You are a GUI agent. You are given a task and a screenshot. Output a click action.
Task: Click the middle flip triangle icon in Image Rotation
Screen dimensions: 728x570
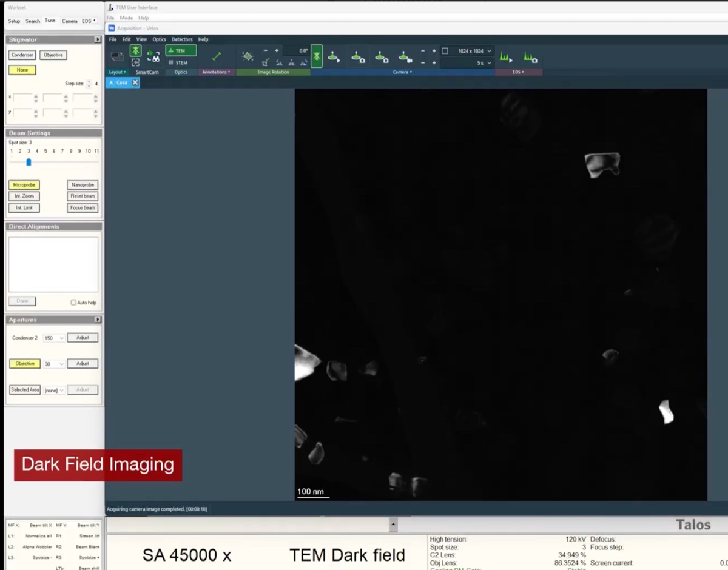(291, 62)
